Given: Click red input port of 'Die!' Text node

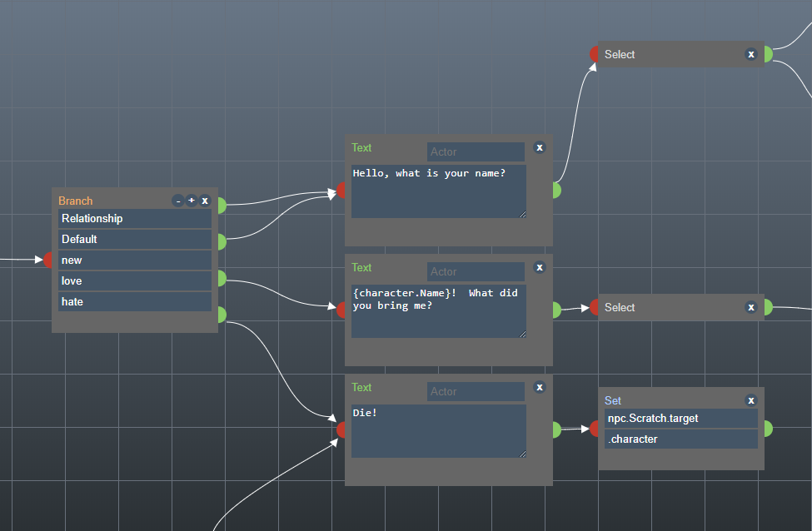Looking at the screenshot, I should coord(341,429).
